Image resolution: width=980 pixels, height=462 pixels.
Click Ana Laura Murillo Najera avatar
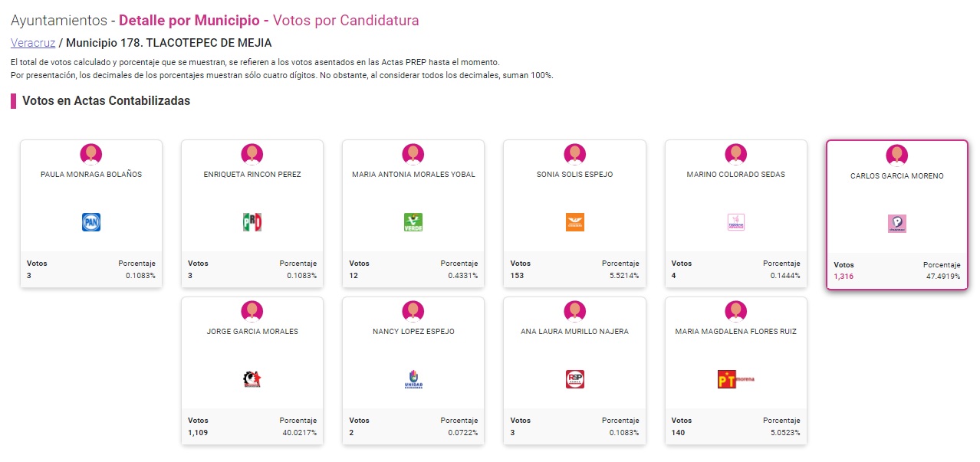point(574,310)
